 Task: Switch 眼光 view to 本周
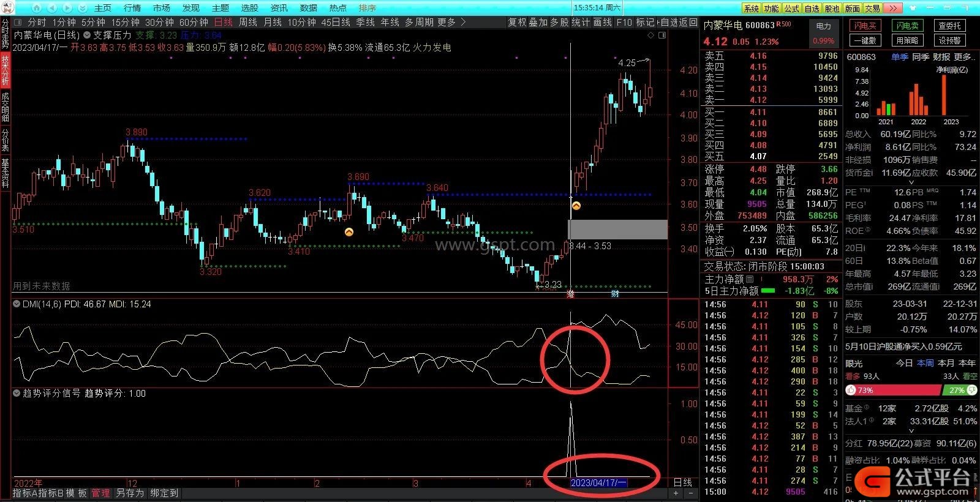pyautogui.click(x=925, y=363)
